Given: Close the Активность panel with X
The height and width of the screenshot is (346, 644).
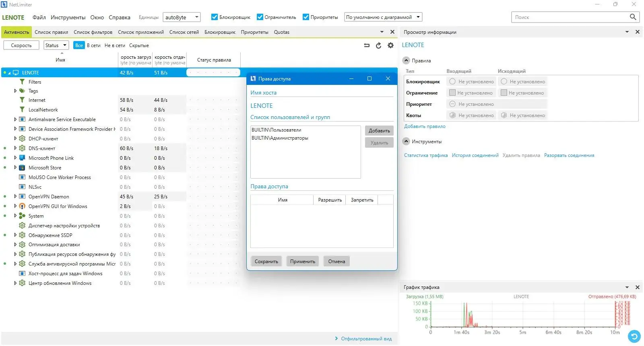Looking at the screenshot, I should (392, 32).
